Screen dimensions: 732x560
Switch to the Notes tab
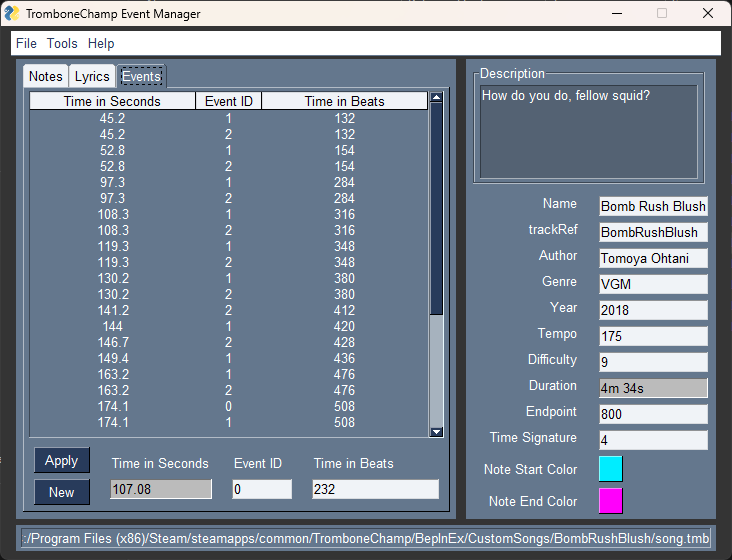point(46,76)
